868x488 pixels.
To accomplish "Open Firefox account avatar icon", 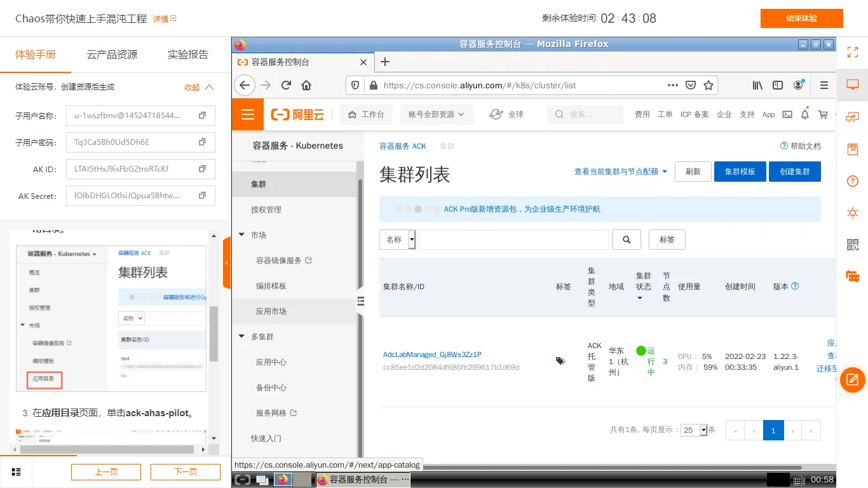I will pyautogui.click(x=798, y=85).
